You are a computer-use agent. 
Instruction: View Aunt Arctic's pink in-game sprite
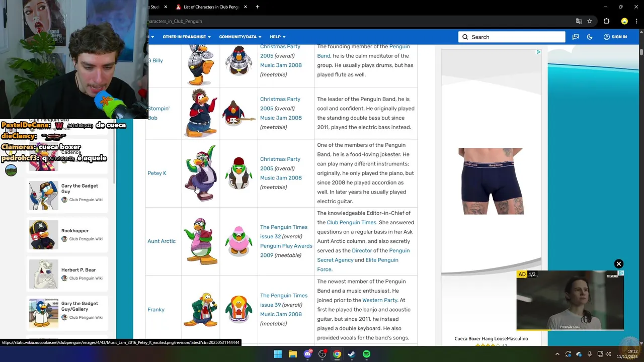click(238, 241)
